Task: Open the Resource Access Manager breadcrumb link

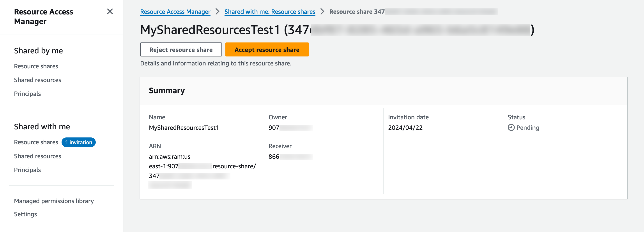Action: click(x=175, y=12)
